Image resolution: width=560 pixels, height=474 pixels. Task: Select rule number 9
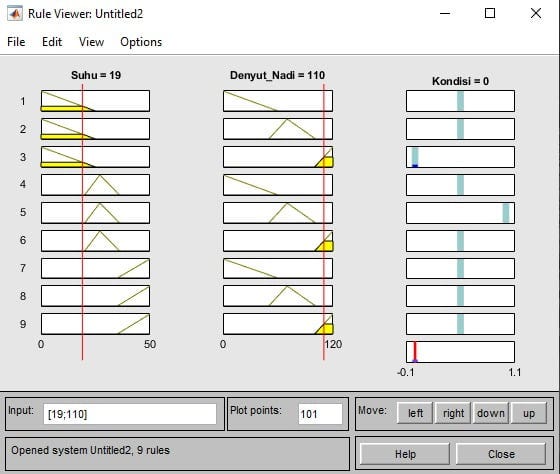click(23, 324)
